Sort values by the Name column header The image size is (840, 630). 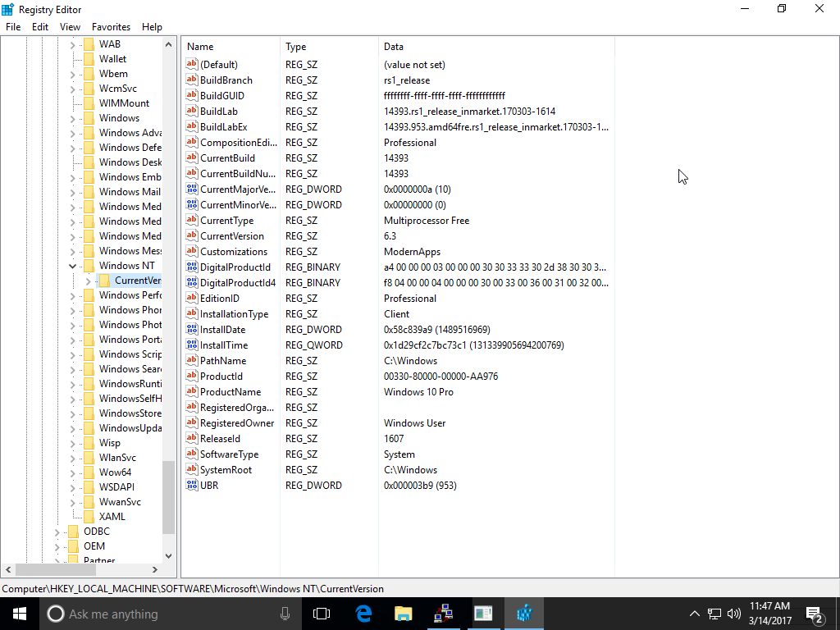click(231, 47)
